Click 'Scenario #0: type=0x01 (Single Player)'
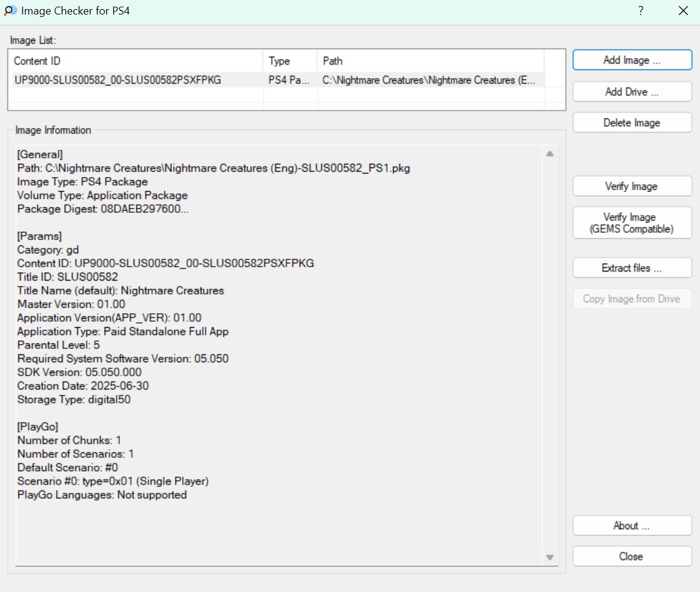This screenshot has height=592, width=700. pos(113,481)
